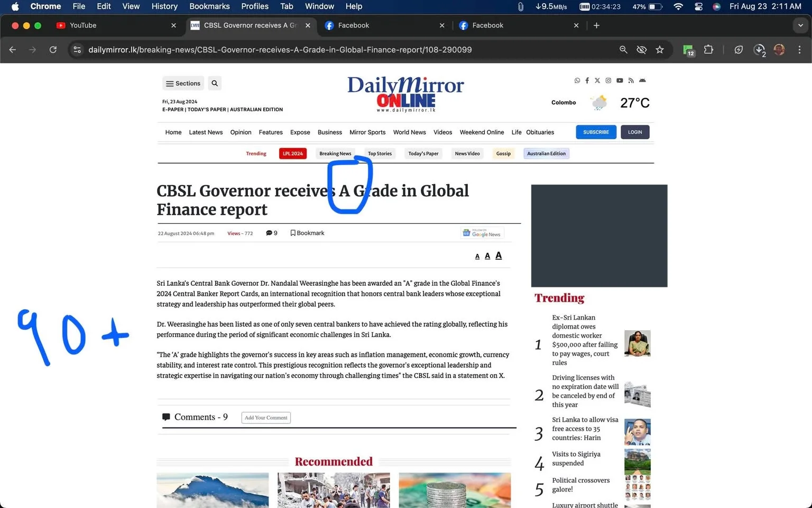
Task: Open the Sections hamburger menu
Action: [183, 83]
